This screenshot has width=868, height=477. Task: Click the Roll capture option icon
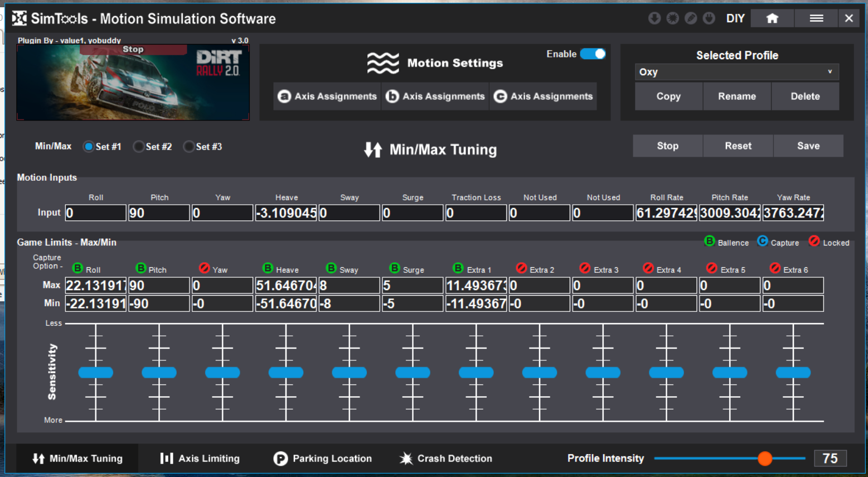click(x=77, y=268)
